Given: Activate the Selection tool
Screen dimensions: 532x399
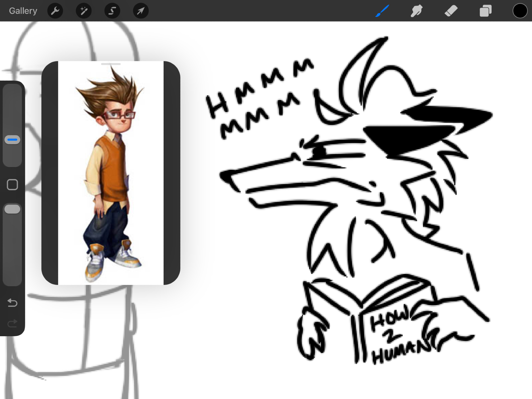Looking at the screenshot, I should point(112,11).
